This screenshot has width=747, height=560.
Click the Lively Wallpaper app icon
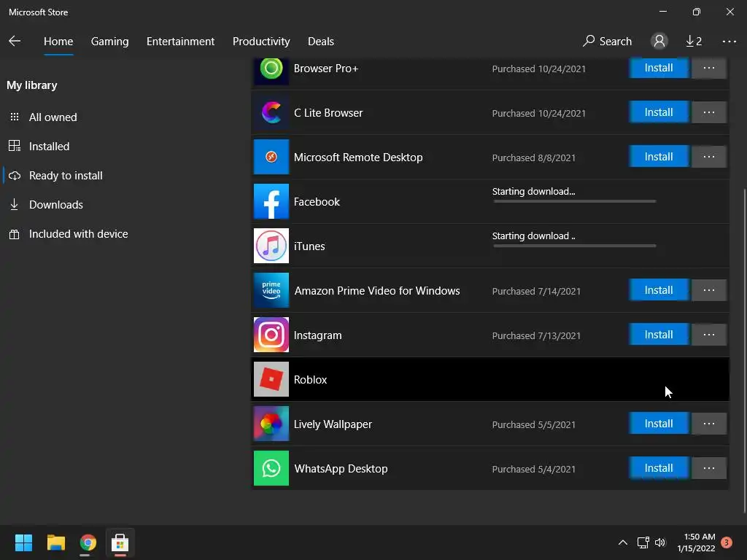271,424
